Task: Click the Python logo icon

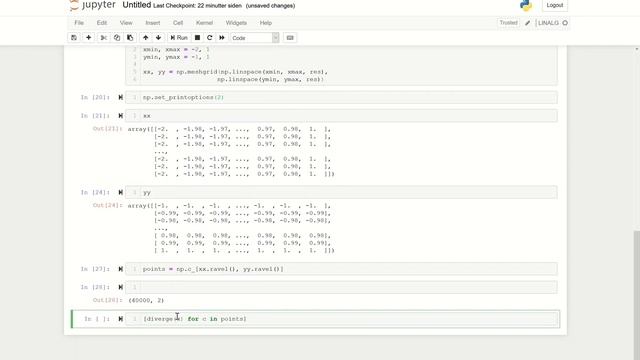Action: click(x=526, y=5)
